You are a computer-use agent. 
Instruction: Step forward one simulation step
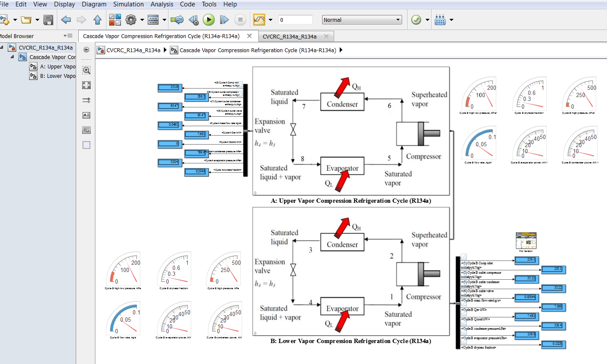(223, 19)
